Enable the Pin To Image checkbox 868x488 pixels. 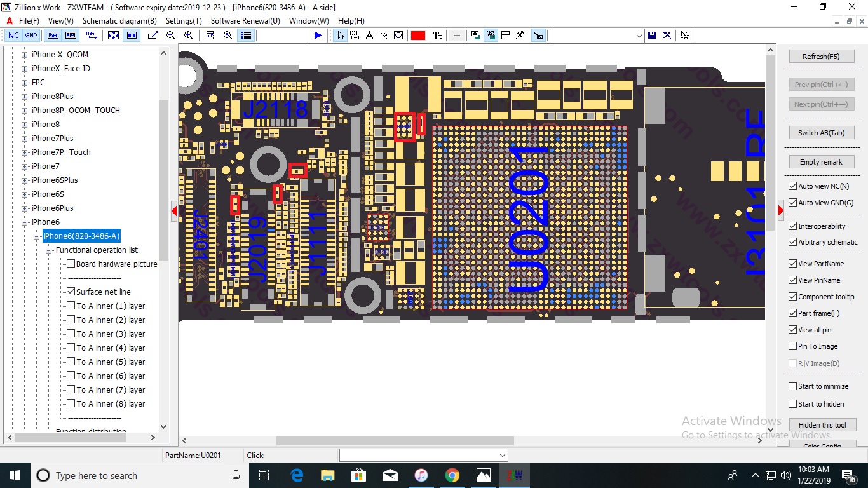tap(792, 346)
